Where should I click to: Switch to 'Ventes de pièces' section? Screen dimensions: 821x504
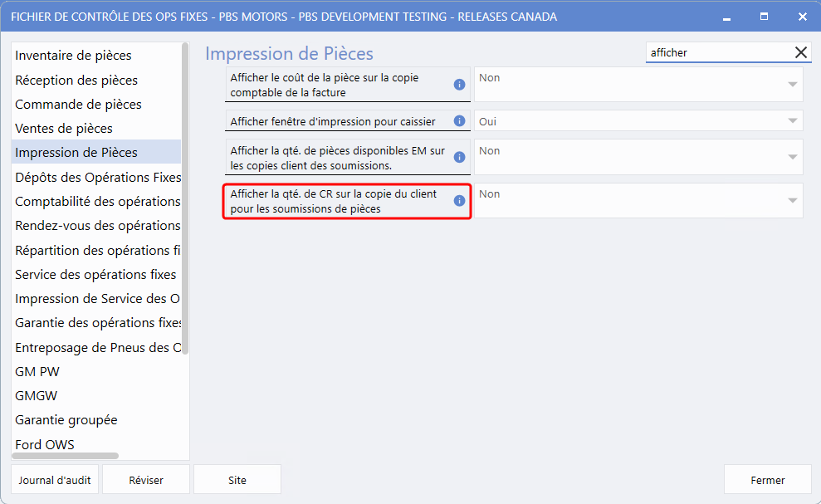coord(64,129)
